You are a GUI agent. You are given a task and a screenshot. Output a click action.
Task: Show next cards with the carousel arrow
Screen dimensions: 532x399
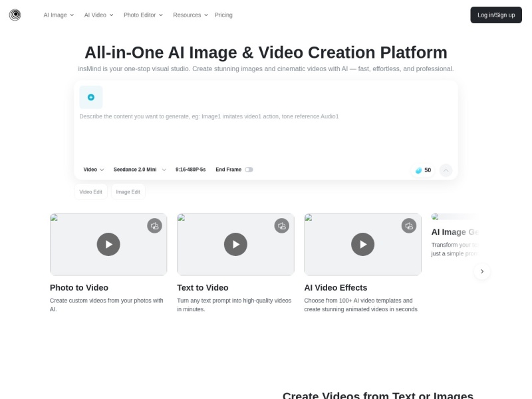[482, 271]
